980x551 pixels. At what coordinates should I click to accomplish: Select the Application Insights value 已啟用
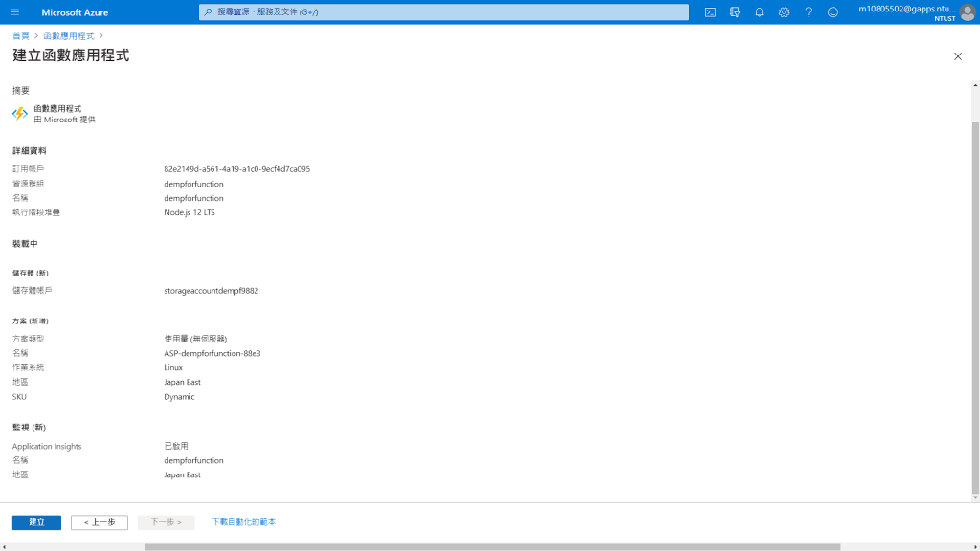176,446
